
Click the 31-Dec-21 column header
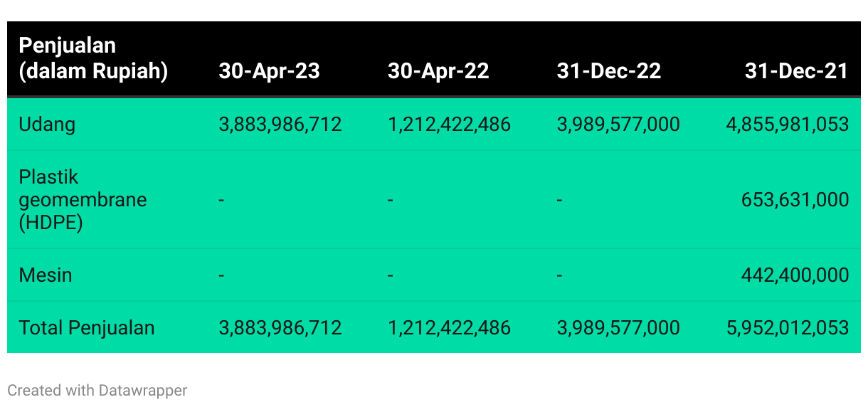point(797,71)
